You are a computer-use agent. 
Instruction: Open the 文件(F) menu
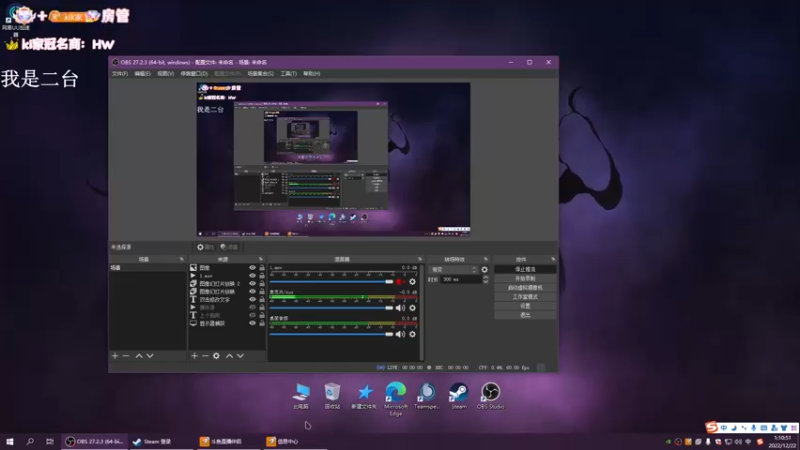(120, 73)
